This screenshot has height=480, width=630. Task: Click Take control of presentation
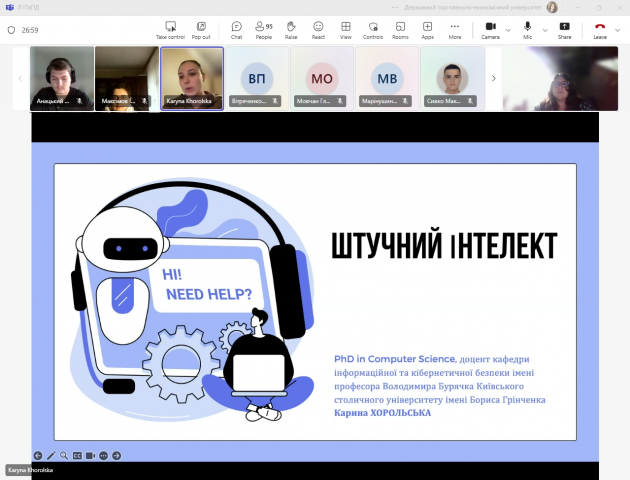click(170, 29)
